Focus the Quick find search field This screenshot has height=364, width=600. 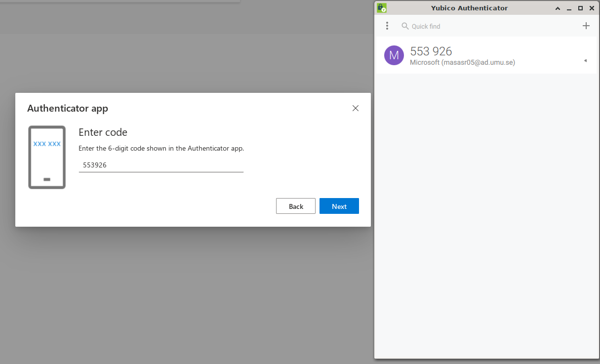coord(489,26)
